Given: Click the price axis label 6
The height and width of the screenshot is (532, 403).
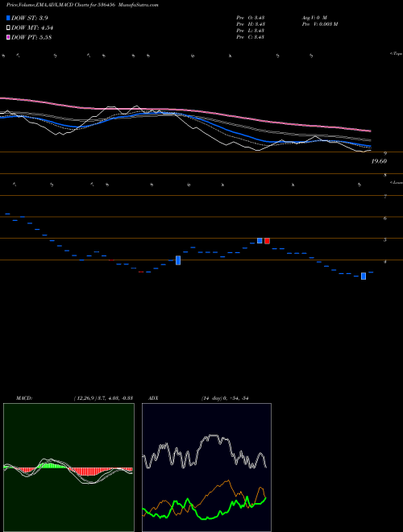Looking at the screenshot, I should [x=385, y=218].
